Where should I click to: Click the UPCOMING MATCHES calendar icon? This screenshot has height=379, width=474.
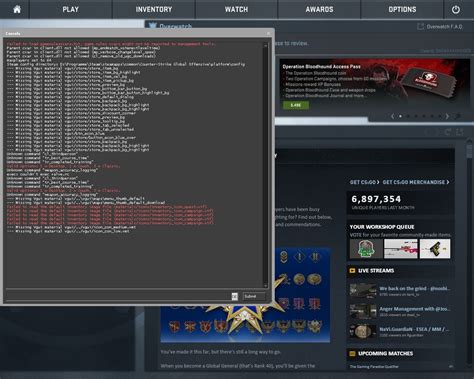352,353
